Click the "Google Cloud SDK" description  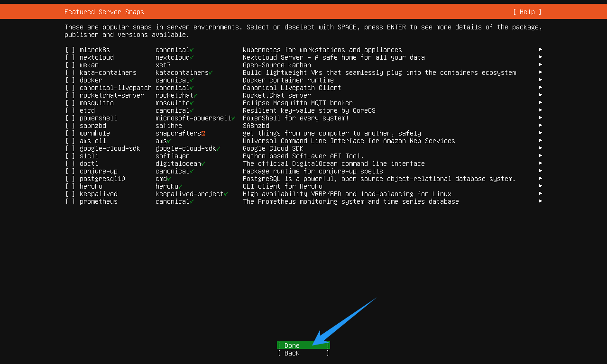[273, 148]
